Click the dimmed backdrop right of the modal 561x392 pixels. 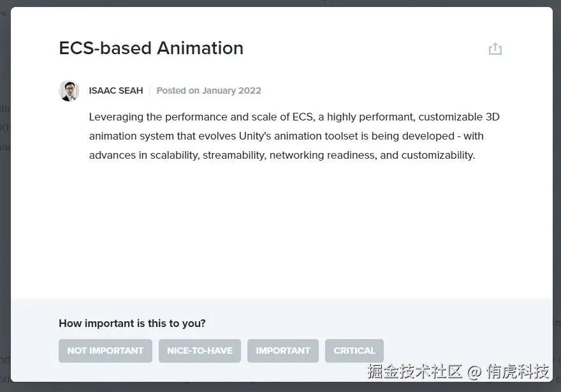coord(557,191)
